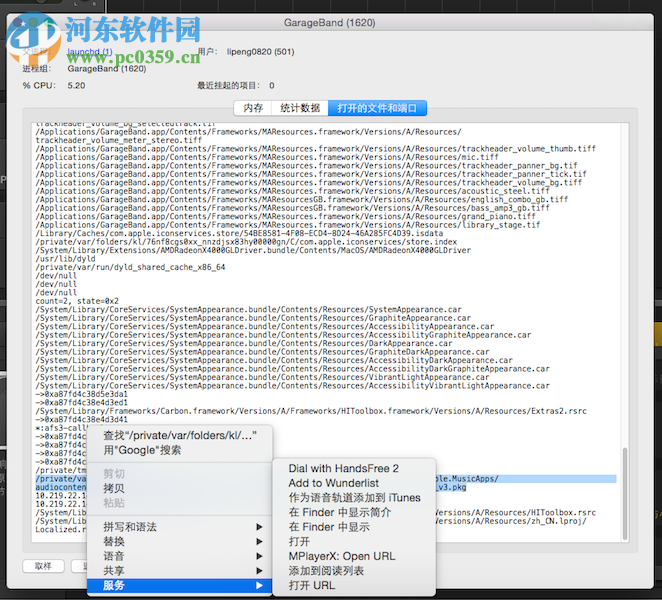
Task: Expand the 共享 submenu
Action: [x=179, y=571]
